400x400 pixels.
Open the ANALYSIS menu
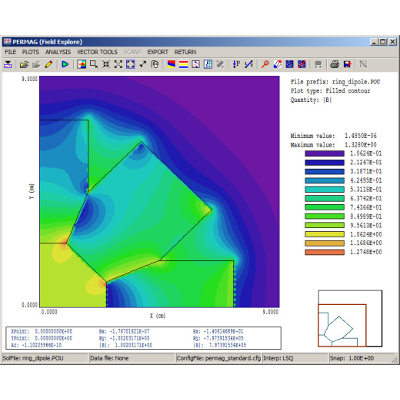pyautogui.click(x=58, y=52)
